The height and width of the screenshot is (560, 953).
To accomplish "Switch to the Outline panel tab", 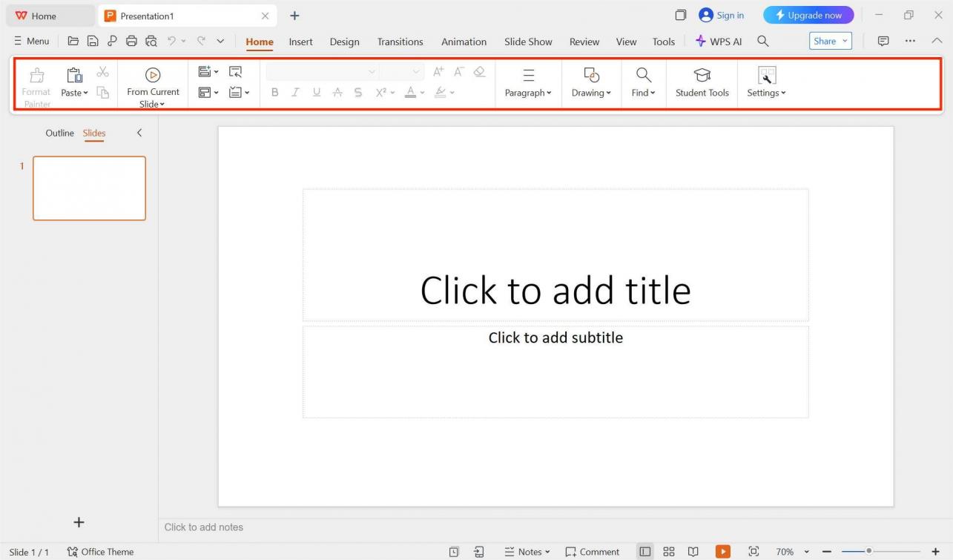I will pos(59,134).
